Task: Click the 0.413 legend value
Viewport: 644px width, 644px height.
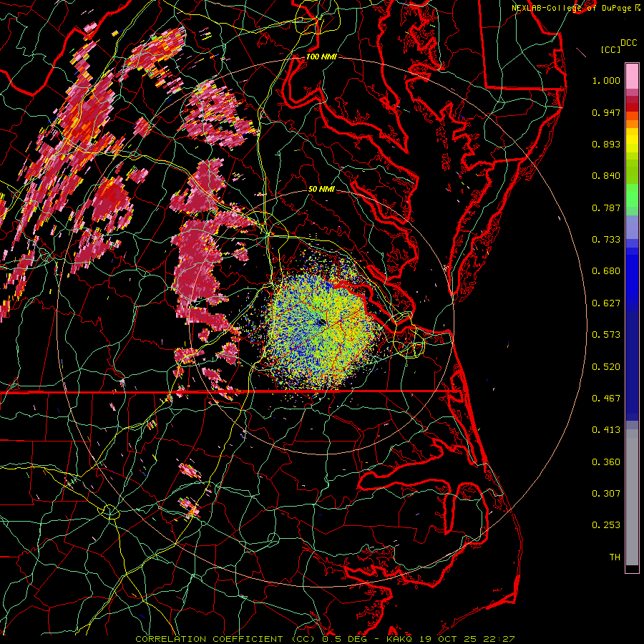Action: click(x=606, y=430)
